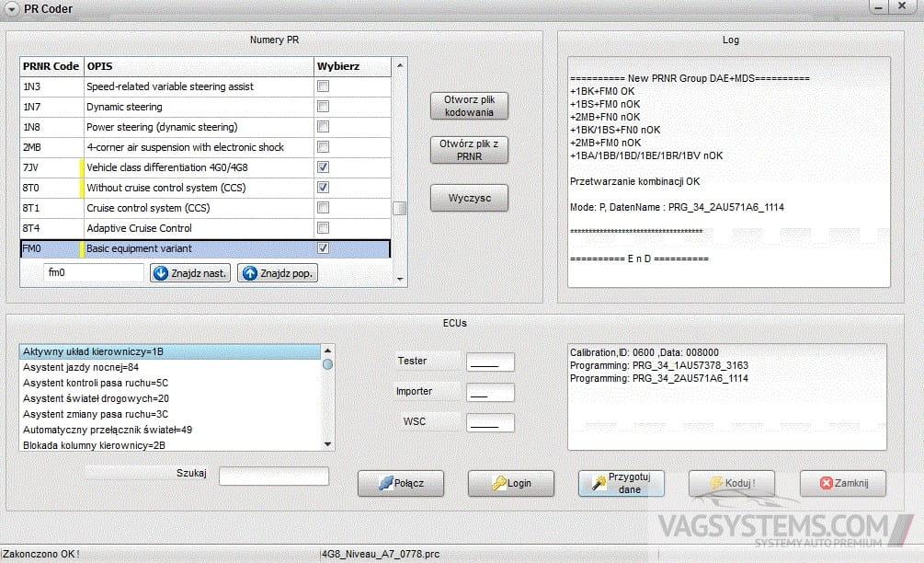Click Programming: PRG_34_1AU57378_3163 line
Viewport: 924px width, 563px height.
[659, 365]
